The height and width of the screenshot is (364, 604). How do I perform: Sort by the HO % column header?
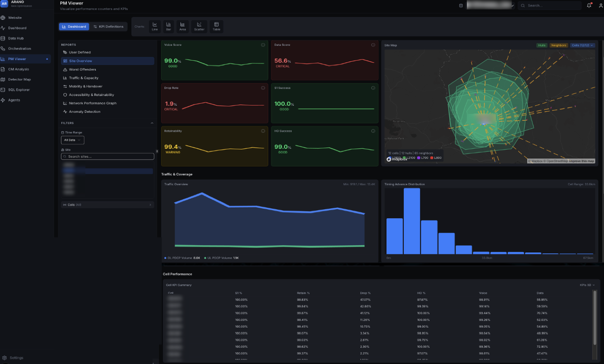(422, 293)
